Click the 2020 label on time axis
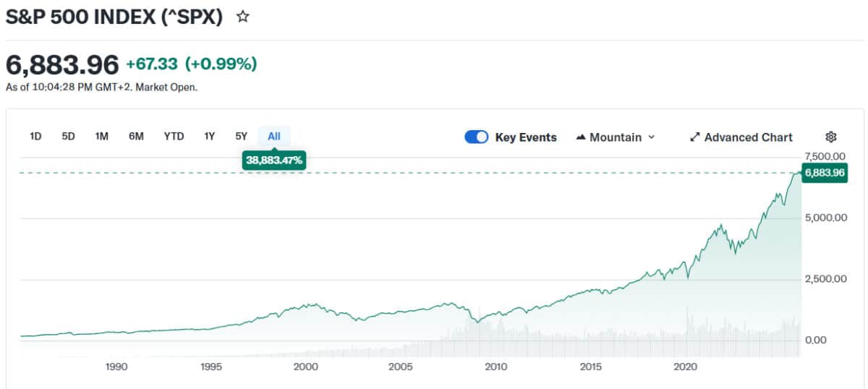This screenshot has height=389, width=868. pyautogui.click(x=685, y=367)
